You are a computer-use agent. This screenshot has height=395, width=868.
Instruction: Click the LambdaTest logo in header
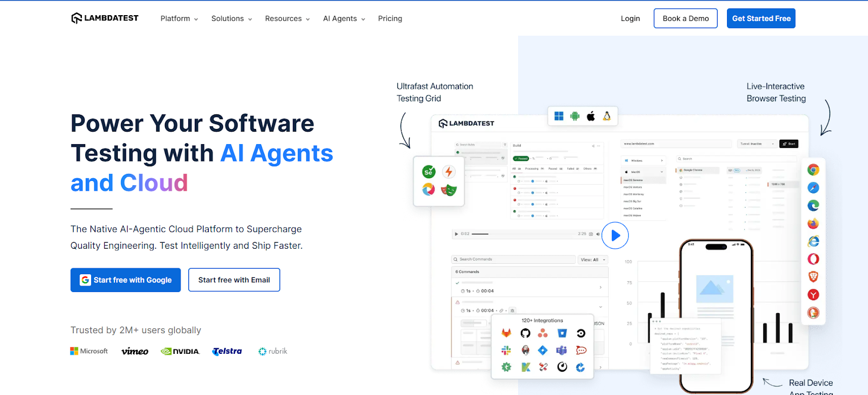point(105,18)
